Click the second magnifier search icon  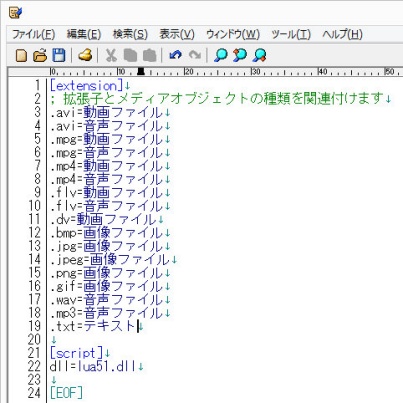coord(240,55)
